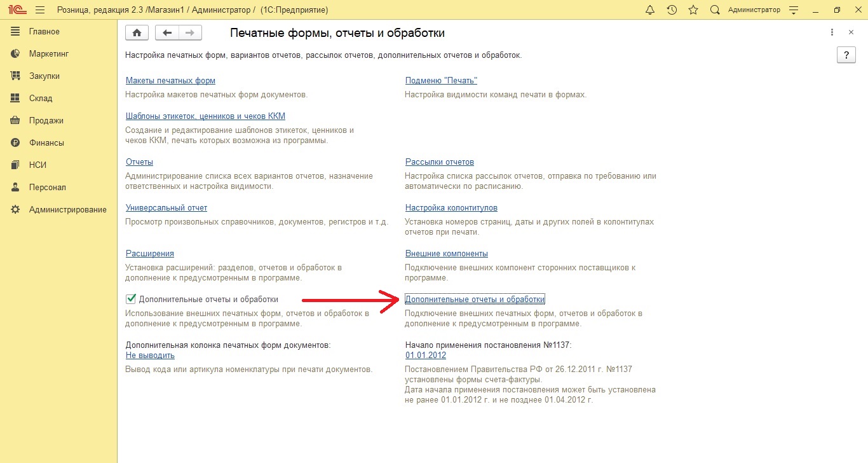868x463 pixels.
Task: Click Склад grid icon
Action: [16, 99]
